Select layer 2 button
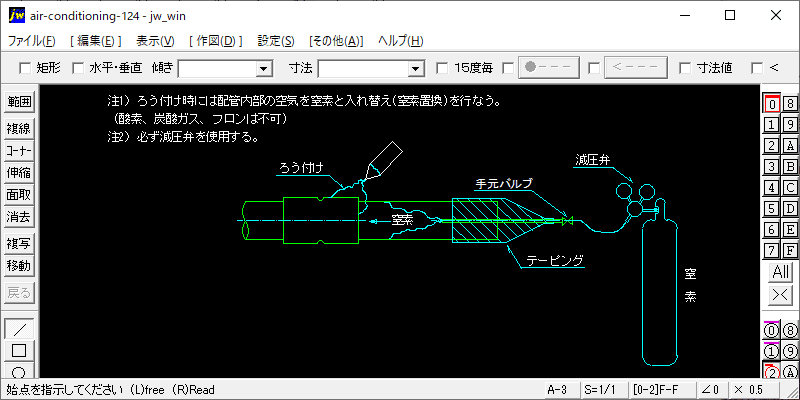The width and height of the screenshot is (800, 400). [772, 145]
